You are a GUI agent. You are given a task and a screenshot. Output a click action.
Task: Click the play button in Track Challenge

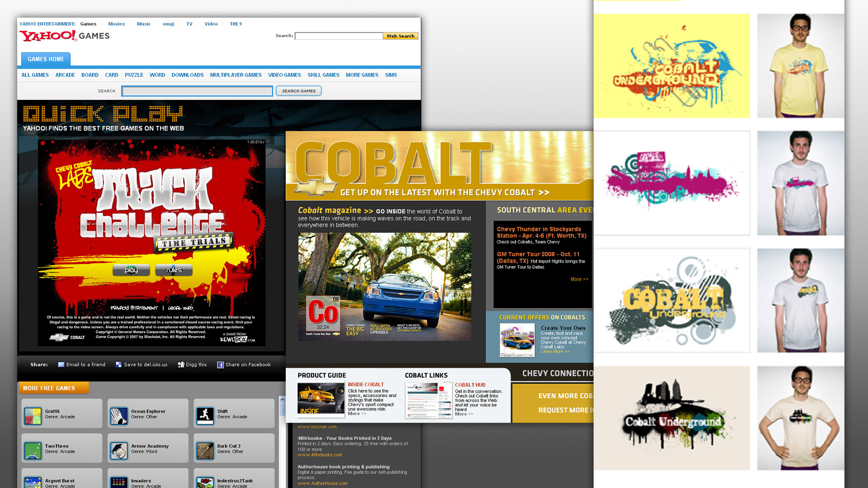coord(131,270)
